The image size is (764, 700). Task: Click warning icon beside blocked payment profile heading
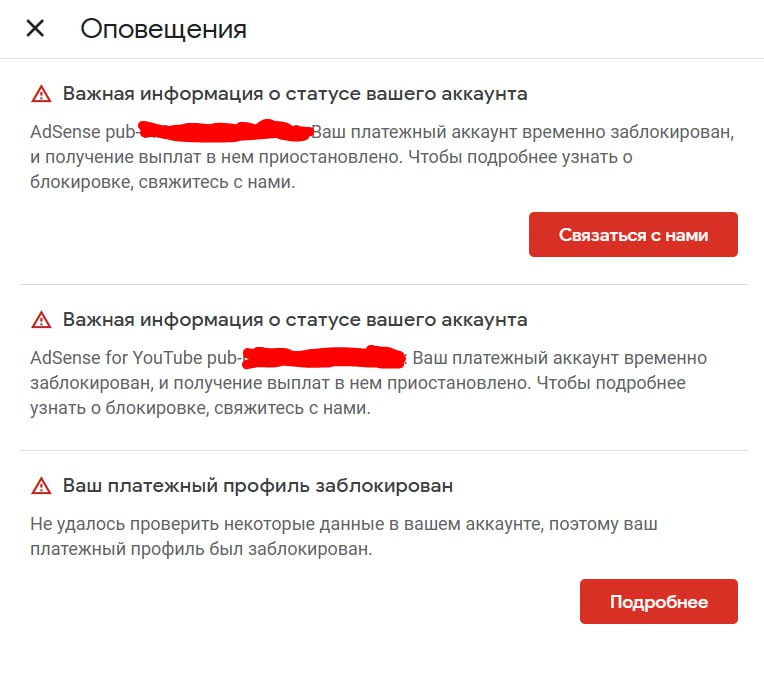[x=41, y=486]
